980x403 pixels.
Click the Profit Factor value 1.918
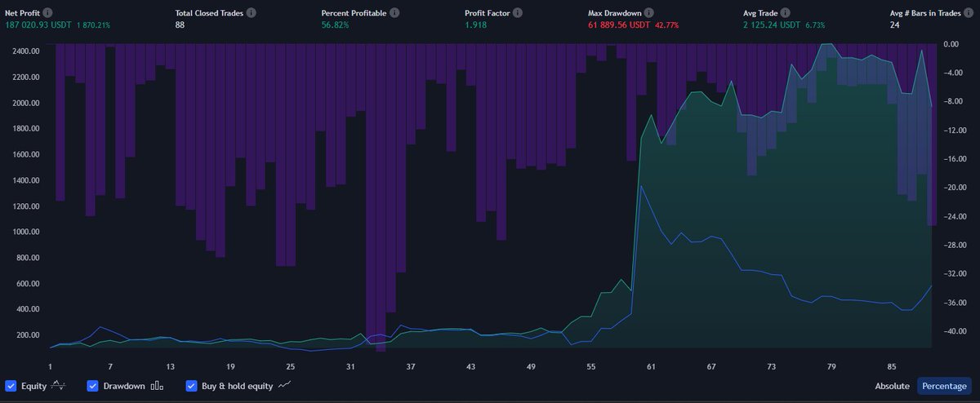click(475, 26)
